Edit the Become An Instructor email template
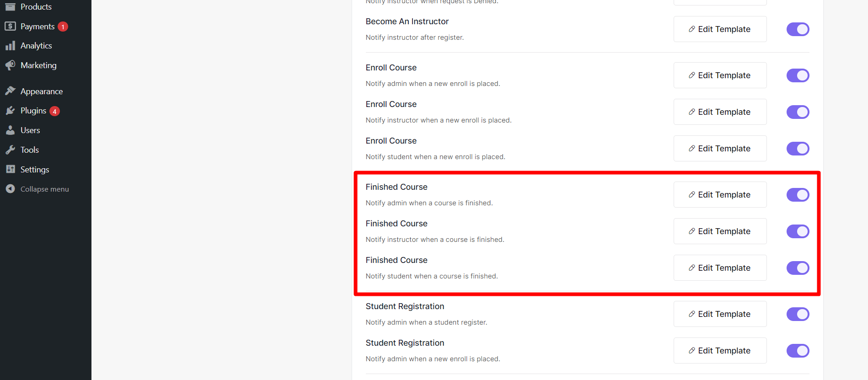The width and height of the screenshot is (868, 380). [x=720, y=29]
